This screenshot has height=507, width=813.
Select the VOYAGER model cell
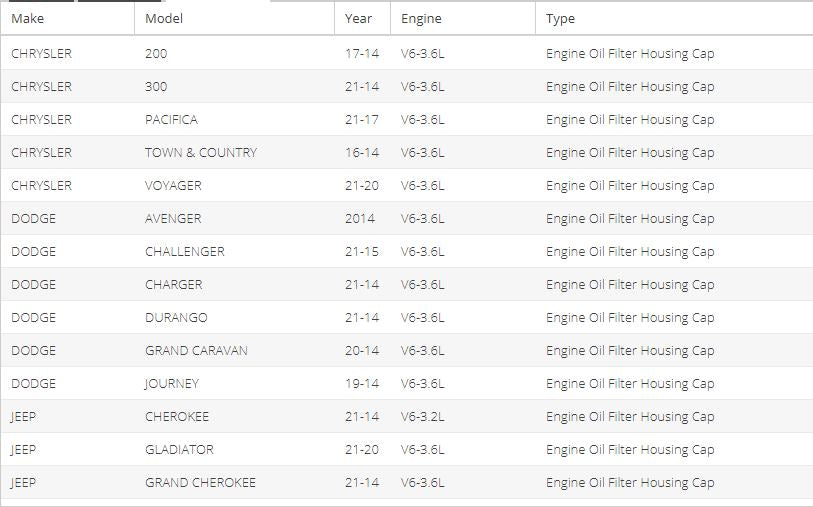(x=173, y=185)
